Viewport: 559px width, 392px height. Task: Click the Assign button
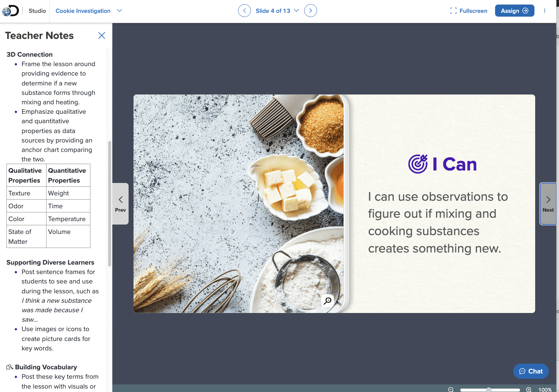[514, 11]
